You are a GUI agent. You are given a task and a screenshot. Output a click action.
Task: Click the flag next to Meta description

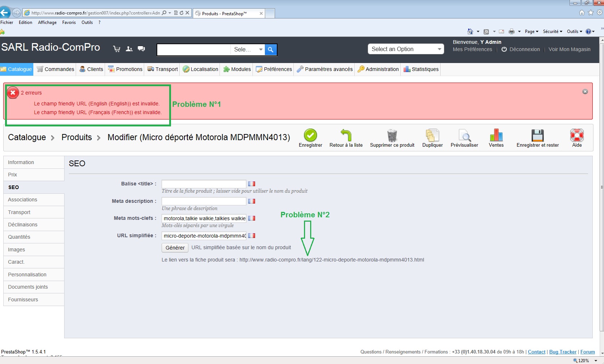[x=251, y=201]
